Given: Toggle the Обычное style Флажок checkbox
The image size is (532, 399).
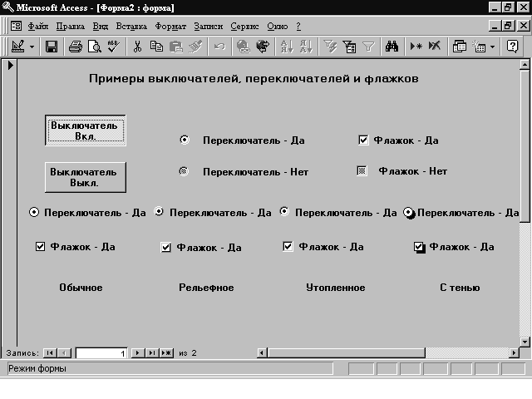Looking at the screenshot, I should click(x=40, y=246).
